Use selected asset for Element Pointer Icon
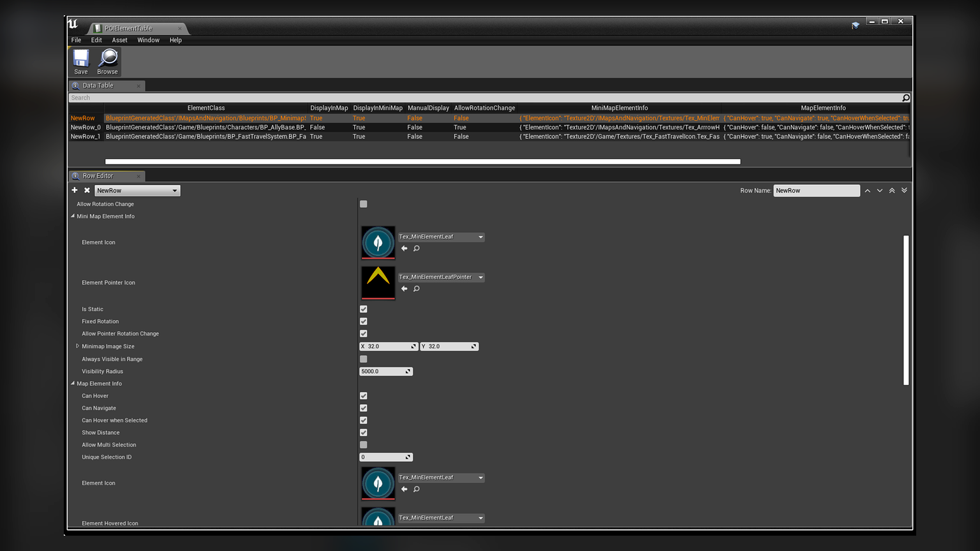The height and width of the screenshot is (551, 980). pos(404,289)
